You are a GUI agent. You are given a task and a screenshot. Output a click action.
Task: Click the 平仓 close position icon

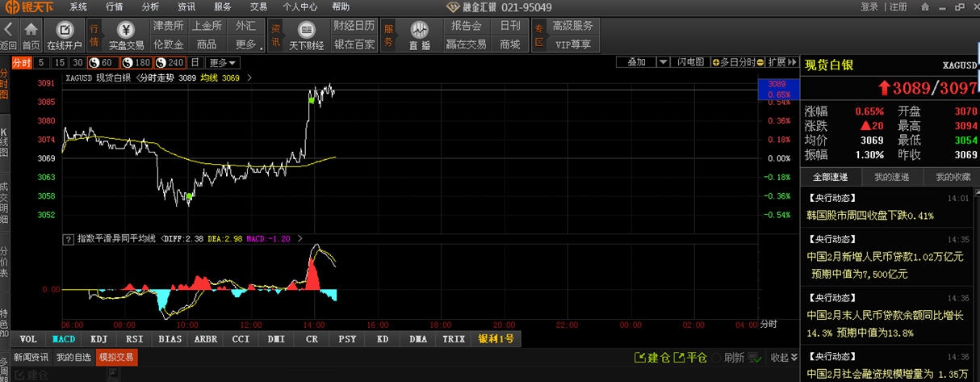pos(680,358)
